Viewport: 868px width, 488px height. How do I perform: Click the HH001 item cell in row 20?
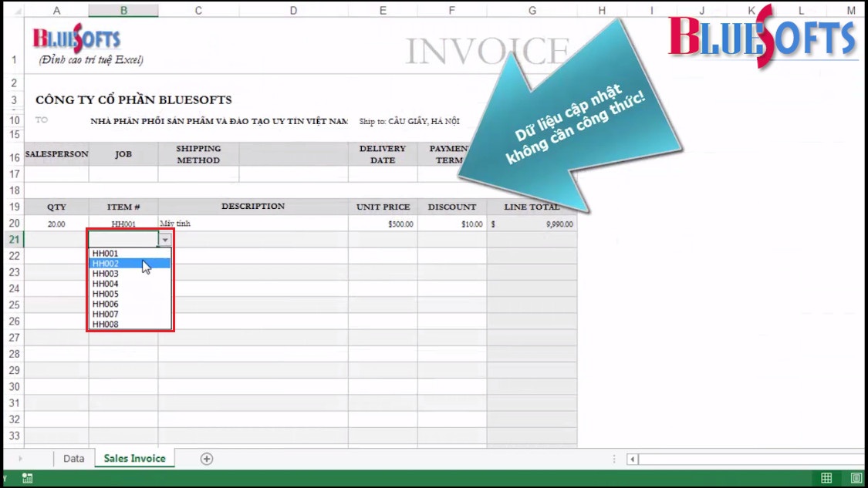pyautogui.click(x=123, y=224)
